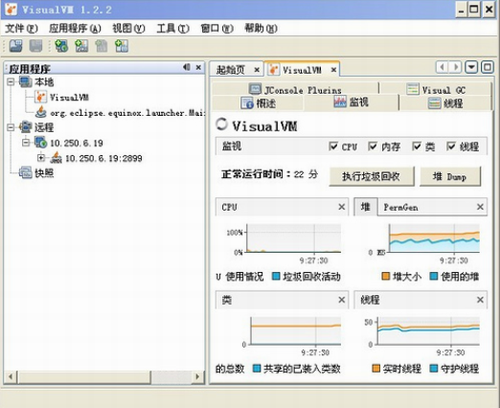Collapse the 远程 tree node
Viewport: 500px width, 408px height.
[x=11, y=127]
